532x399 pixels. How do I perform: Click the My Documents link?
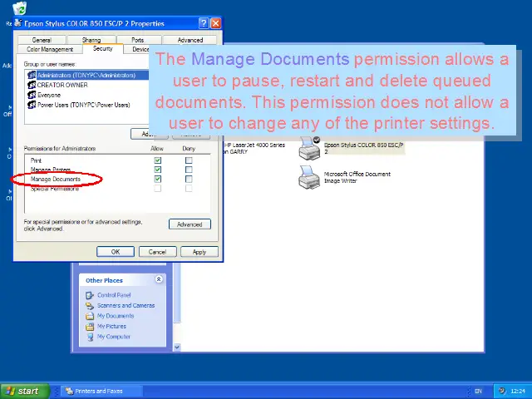[x=116, y=316]
